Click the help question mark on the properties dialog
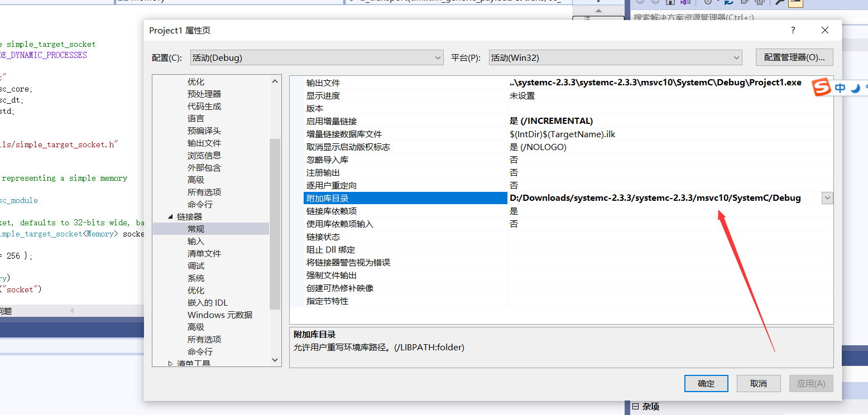The height and width of the screenshot is (415, 868). click(793, 30)
